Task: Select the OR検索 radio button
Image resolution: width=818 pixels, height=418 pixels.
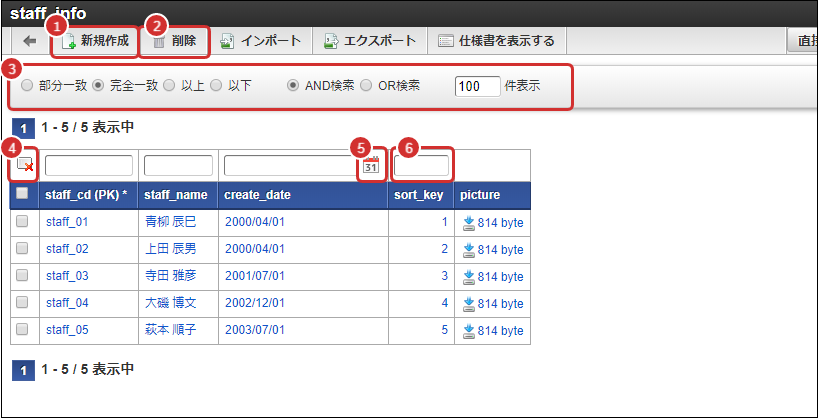Action: tap(366, 86)
